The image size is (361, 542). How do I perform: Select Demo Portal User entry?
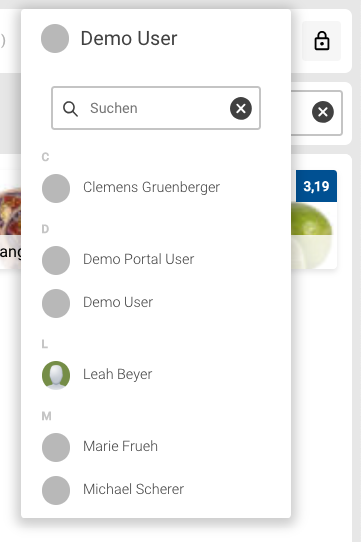pos(156,260)
